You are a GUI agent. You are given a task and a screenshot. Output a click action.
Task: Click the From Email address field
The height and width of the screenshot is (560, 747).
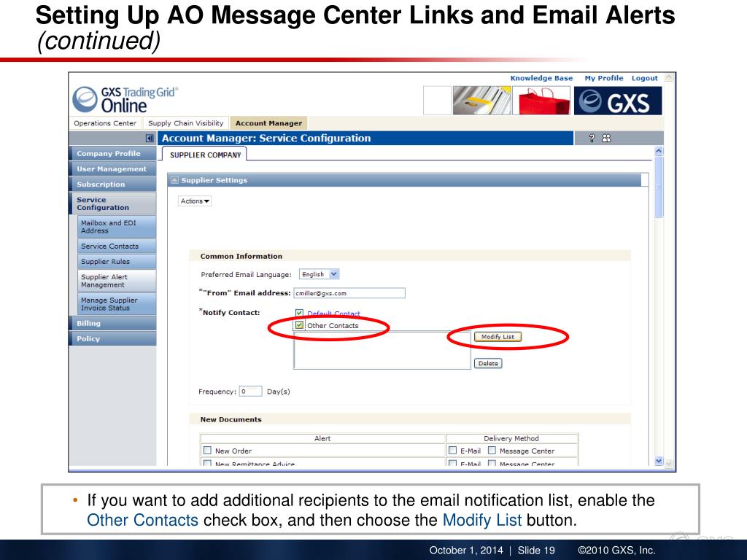(349, 293)
